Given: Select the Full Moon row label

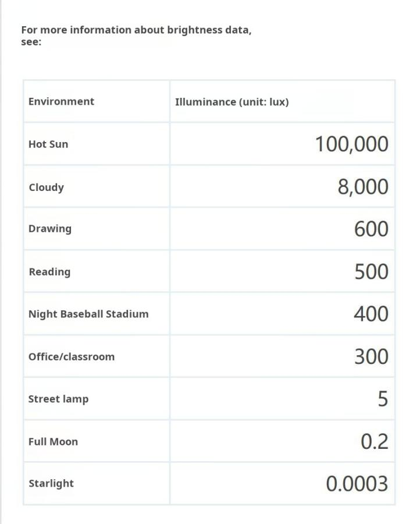Looking at the screenshot, I should [x=53, y=442].
